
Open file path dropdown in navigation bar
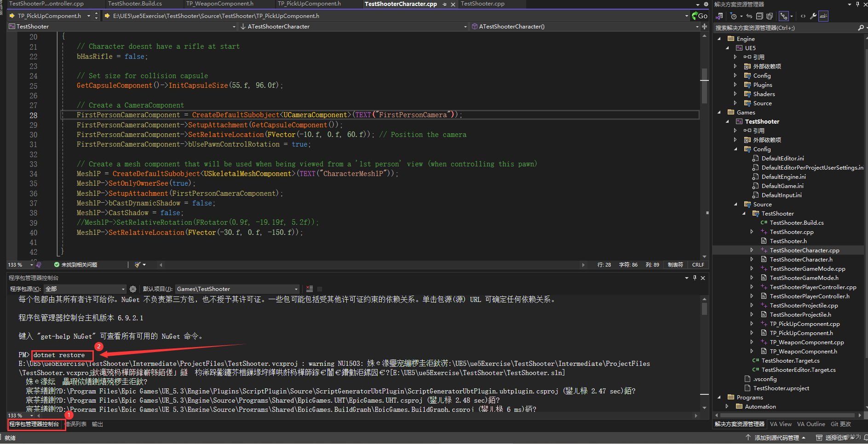687,16
